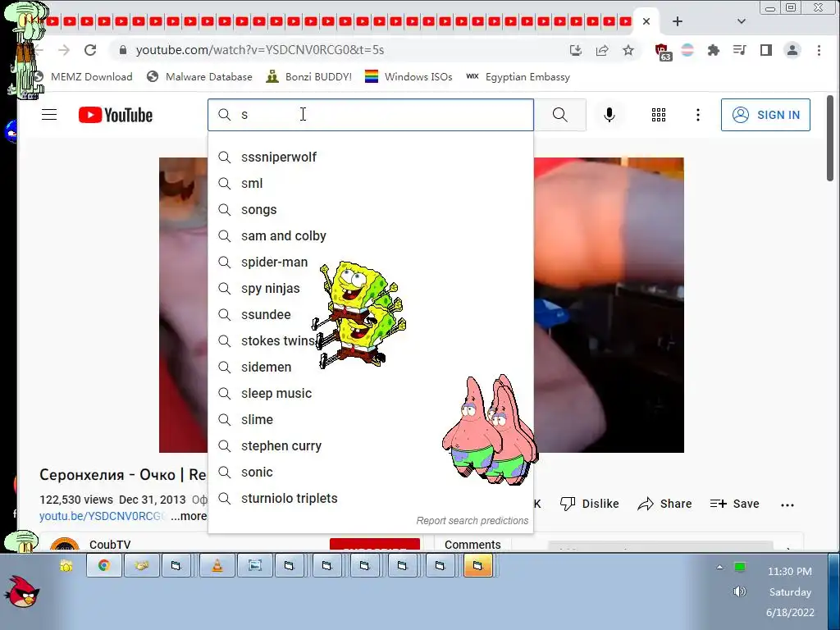This screenshot has height=630, width=840.
Task: Open the CoubTV channel name
Action: 110,545
